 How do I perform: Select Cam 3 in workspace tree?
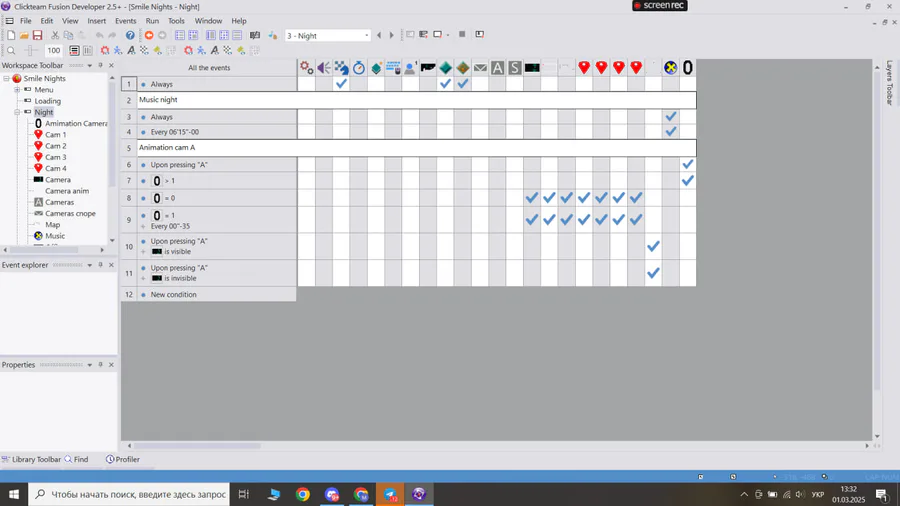click(x=56, y=157)
